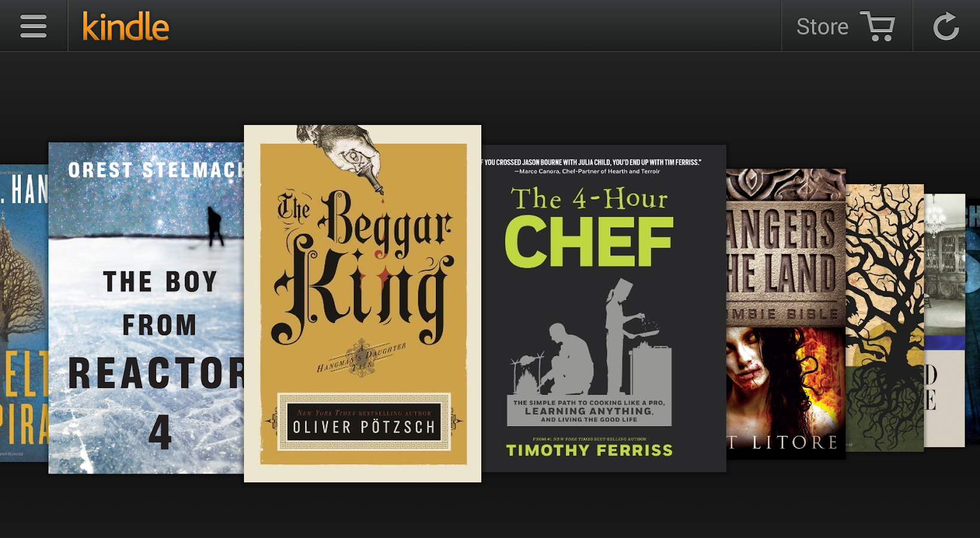Click the skater silhouette on ice cover

coord(214,226)
